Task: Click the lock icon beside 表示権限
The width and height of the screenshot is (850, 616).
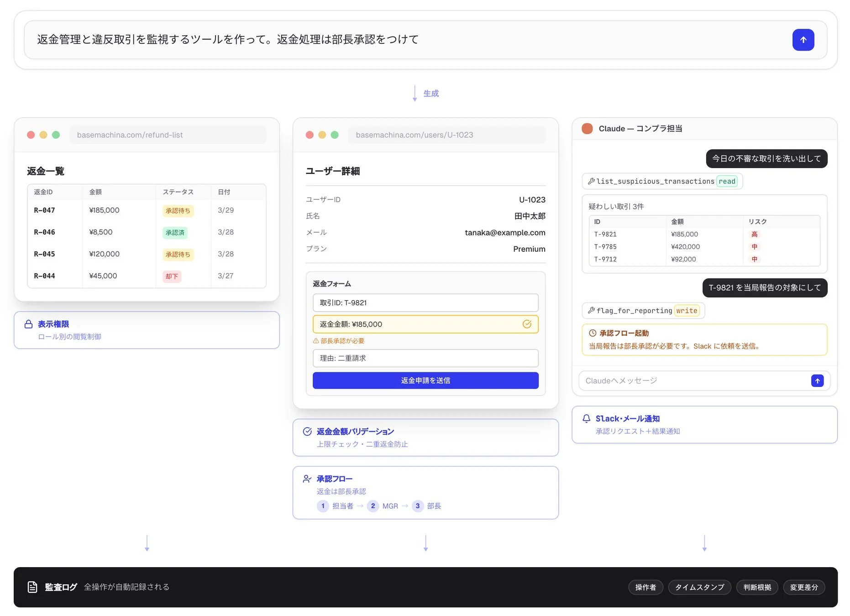Action: 28,324
